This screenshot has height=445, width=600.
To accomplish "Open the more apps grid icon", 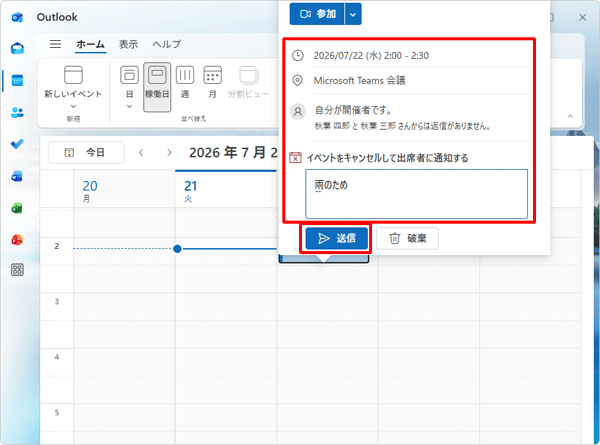I will coord(17,270).
